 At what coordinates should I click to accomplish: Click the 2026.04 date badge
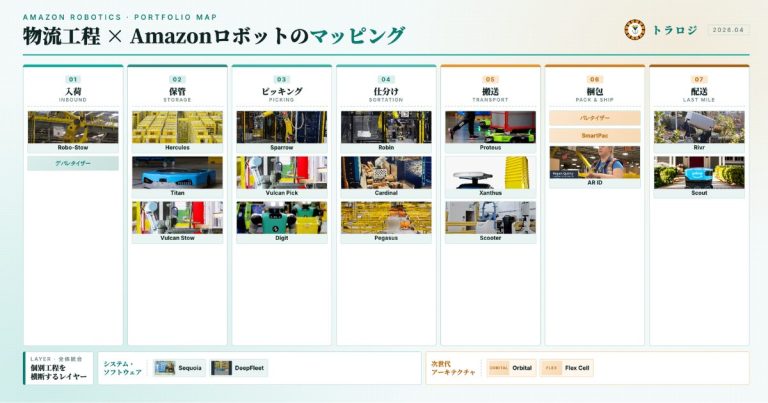(x=728, y=30)
